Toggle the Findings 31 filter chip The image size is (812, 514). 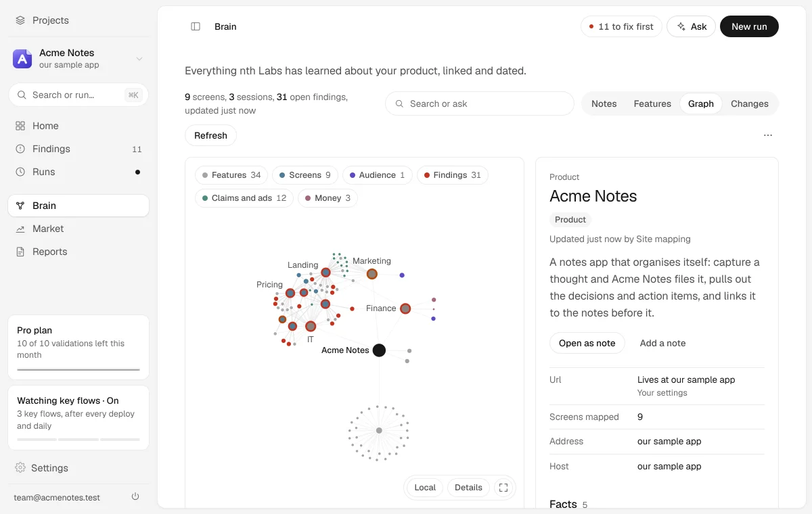453,175
